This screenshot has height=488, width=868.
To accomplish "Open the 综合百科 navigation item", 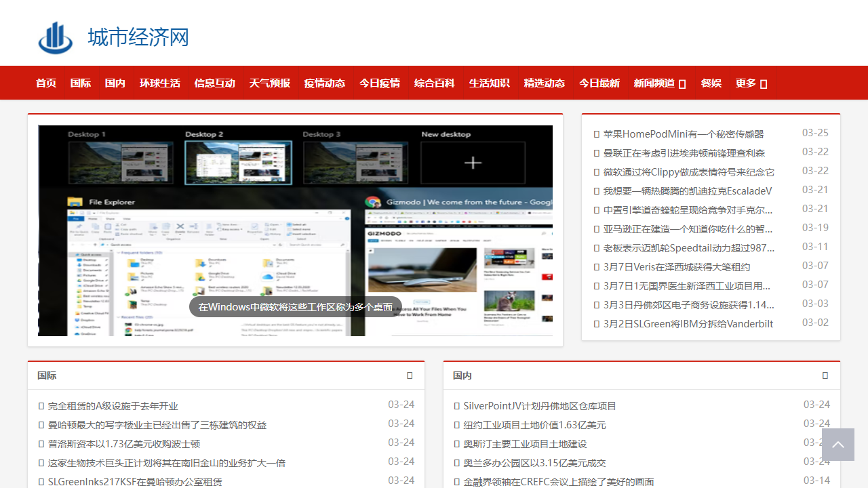I will (434, 83).
